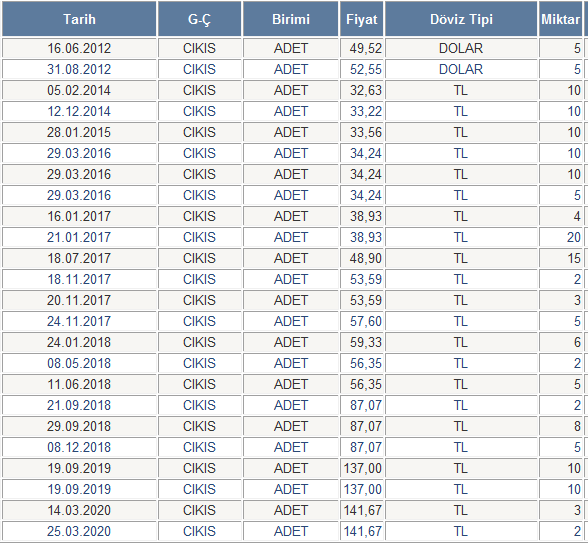Select the Döviz Tipi column header
Image resolution: width=588 pixels, height=543 pixels.
[461, 19]
